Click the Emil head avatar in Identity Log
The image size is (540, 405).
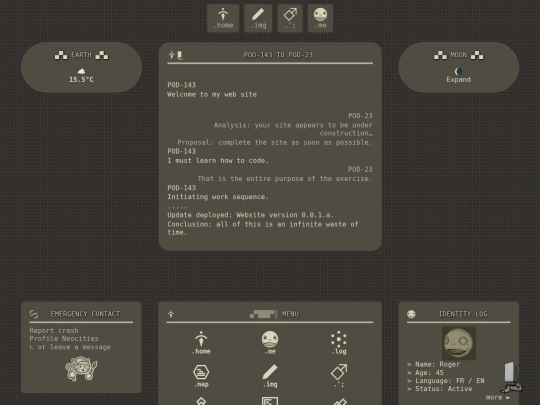459,343
